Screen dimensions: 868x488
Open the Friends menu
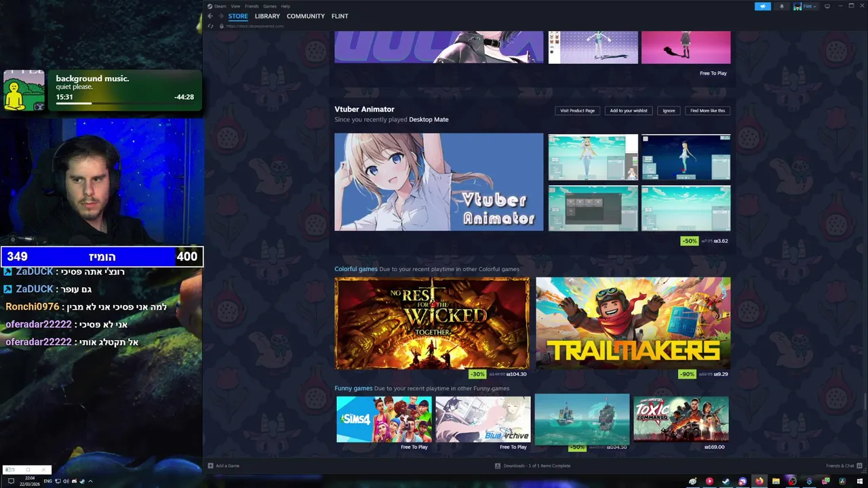[x=252, y=6]
